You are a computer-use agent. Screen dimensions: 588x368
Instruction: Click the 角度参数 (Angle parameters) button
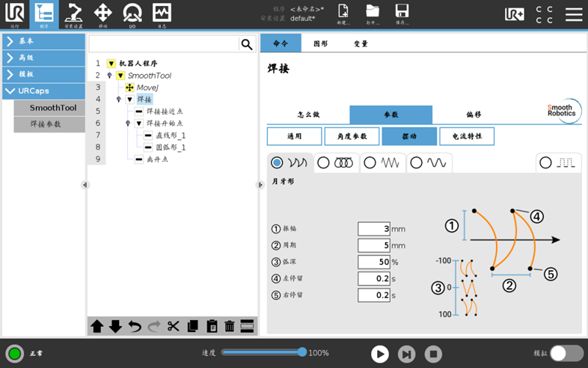[351, 136]
